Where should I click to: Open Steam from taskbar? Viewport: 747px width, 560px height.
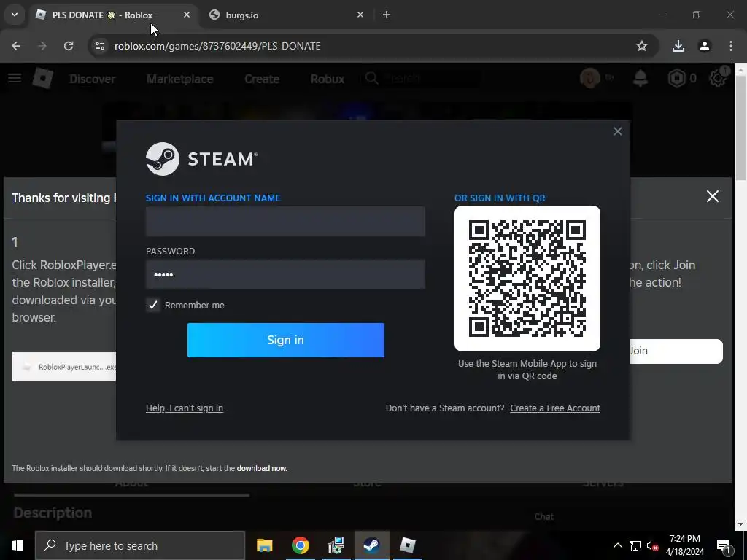click(x=371, y=545)
